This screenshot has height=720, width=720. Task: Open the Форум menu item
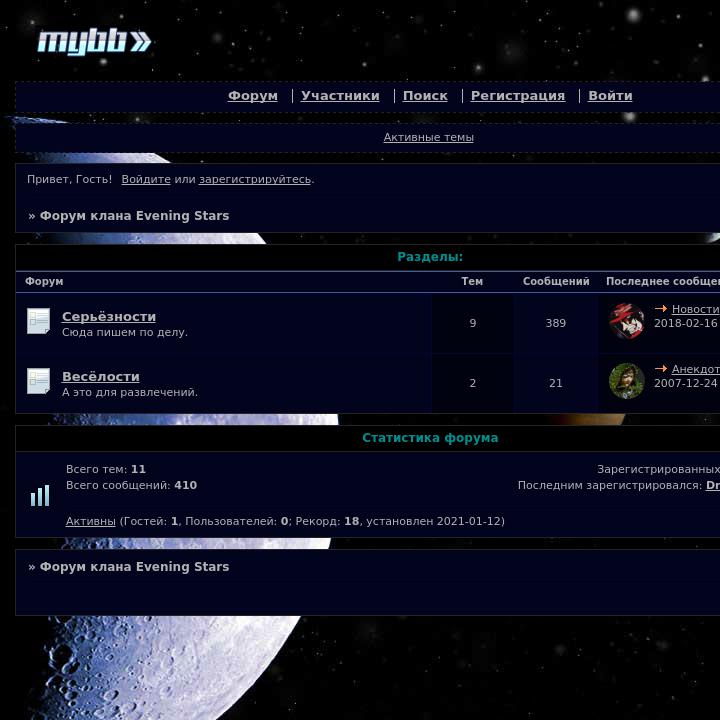pos(253,96)
